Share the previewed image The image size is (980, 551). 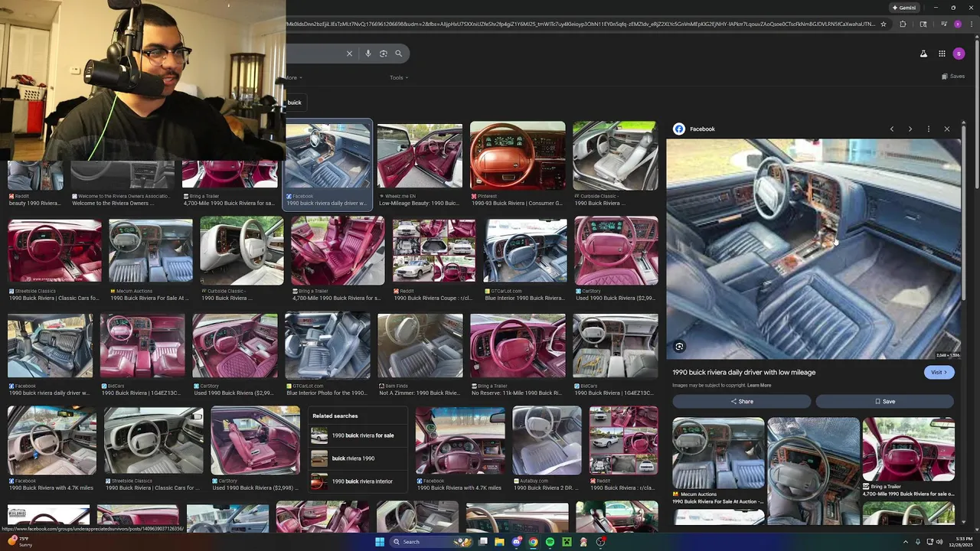click(741, 401)
